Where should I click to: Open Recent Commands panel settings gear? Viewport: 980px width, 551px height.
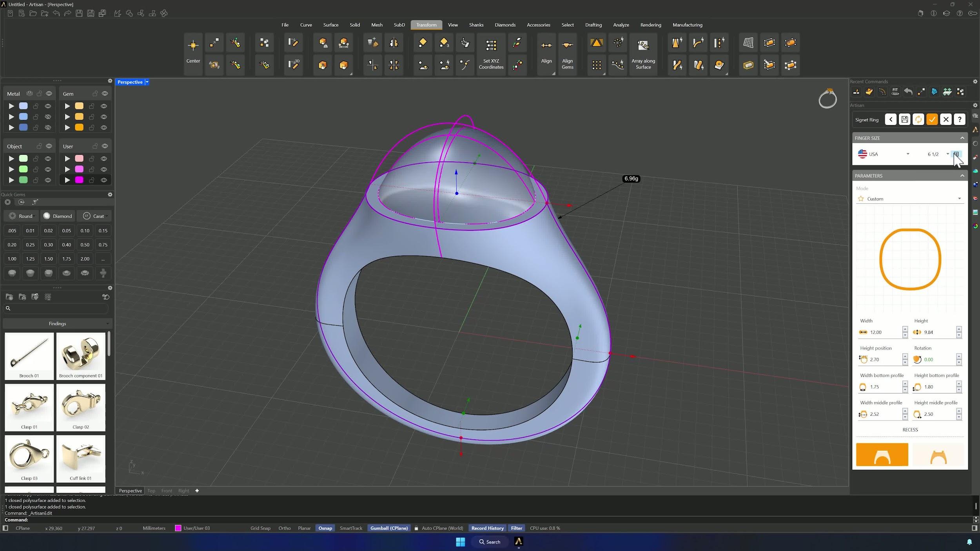[x=975, y=82]
